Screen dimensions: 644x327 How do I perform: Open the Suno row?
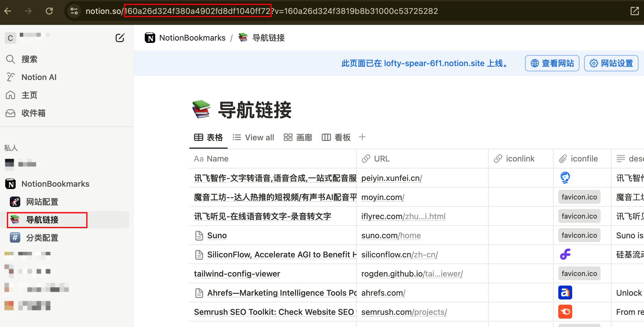pyautogui.click(x=217, y=235)
